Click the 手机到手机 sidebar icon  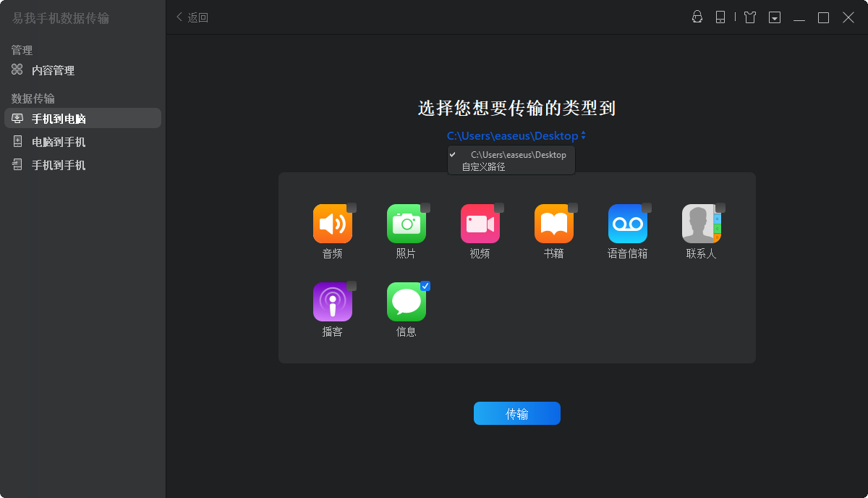(x=17, y=165)
